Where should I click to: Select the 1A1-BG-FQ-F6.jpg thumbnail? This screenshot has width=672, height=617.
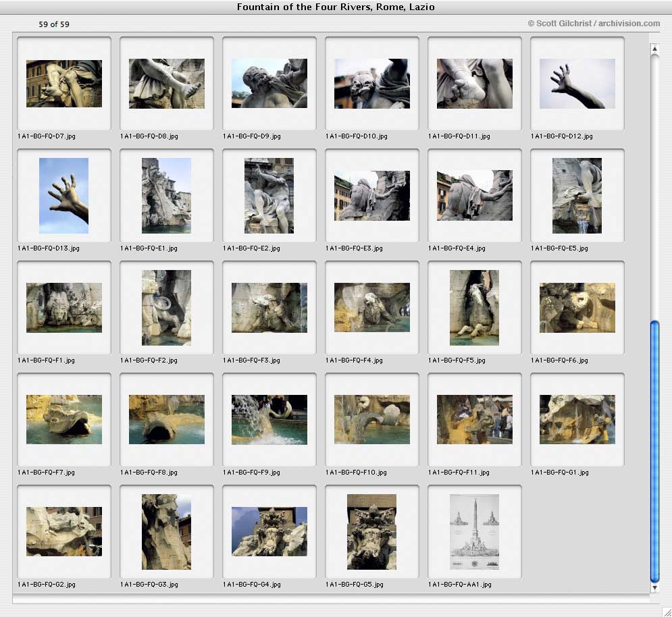pyautogui.click(x=577, y=308)
